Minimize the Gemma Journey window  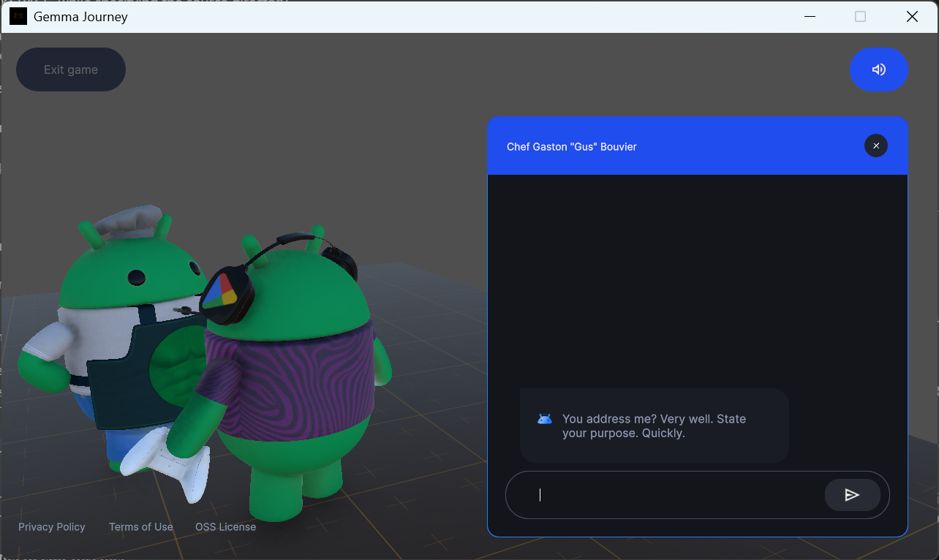click(x=810, y=16)
